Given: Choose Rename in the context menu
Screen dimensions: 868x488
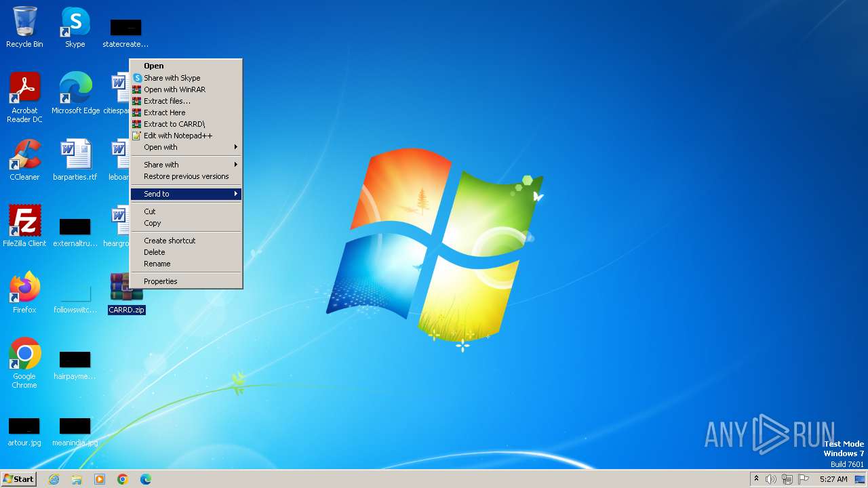Looking at the screenshot, I should pos(186,264).
